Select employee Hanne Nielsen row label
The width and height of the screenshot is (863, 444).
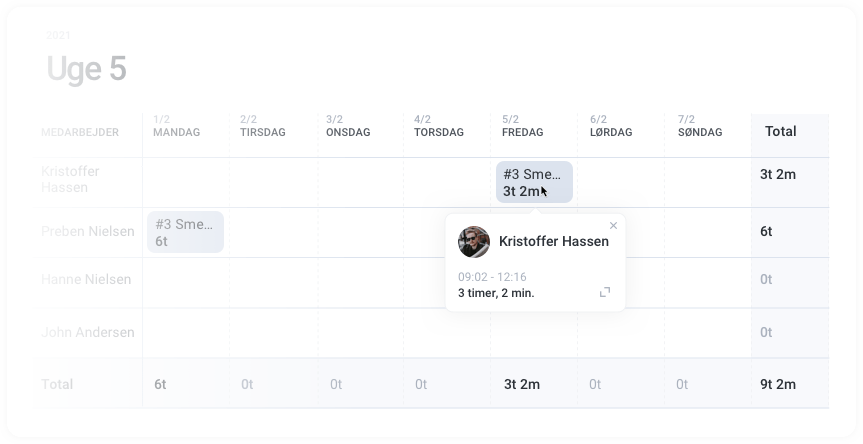pyautogui.click(x=86, y=280)
